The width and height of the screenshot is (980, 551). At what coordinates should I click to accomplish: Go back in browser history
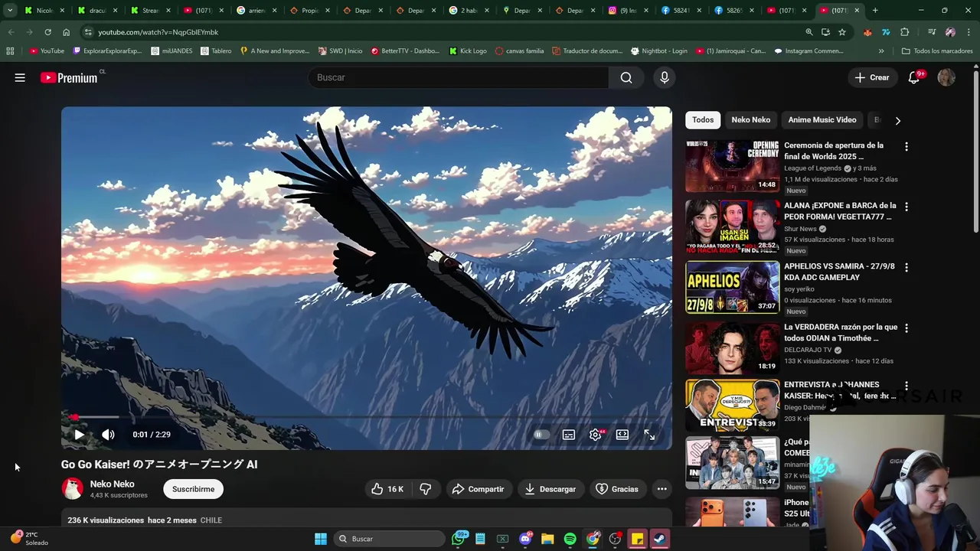click(11, 32)
